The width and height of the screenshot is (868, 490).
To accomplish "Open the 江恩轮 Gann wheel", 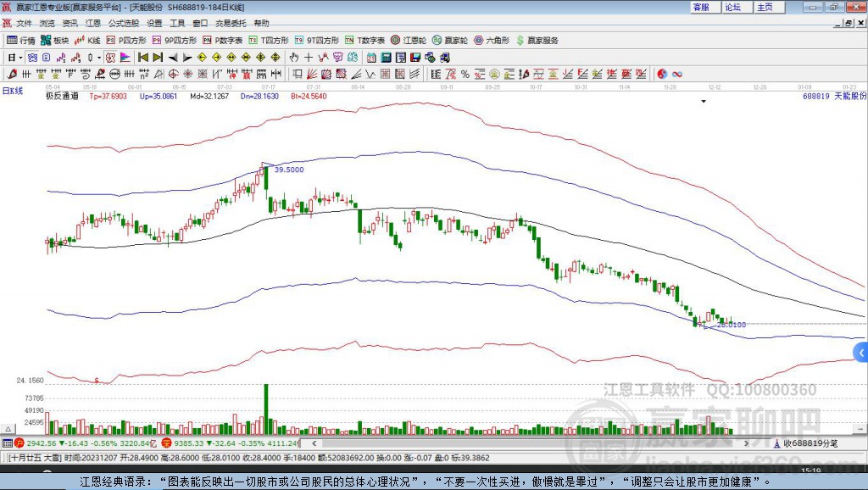I will coord(409,41).
